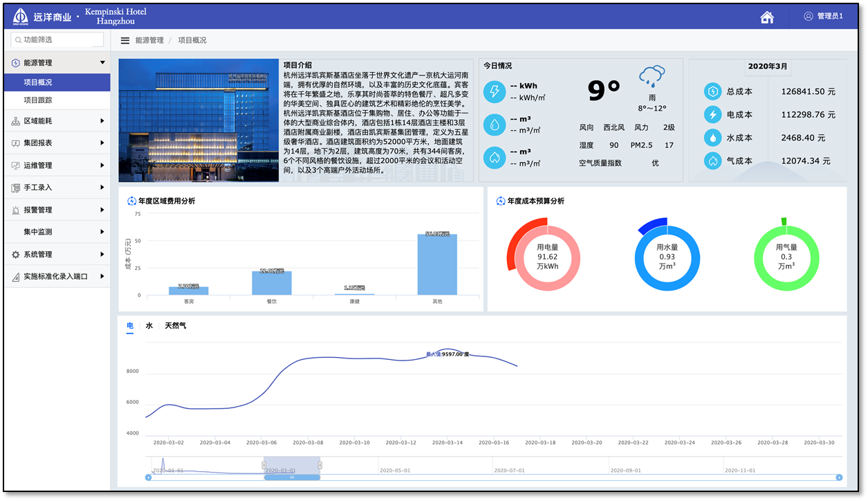Click the water cost value 2468.40 元
The image size is (868, 501).
pyautogui.click(x=803, y=138)
